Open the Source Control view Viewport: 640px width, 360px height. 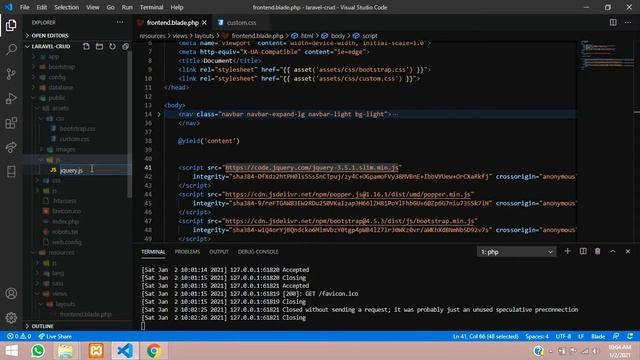click(11, 74)
